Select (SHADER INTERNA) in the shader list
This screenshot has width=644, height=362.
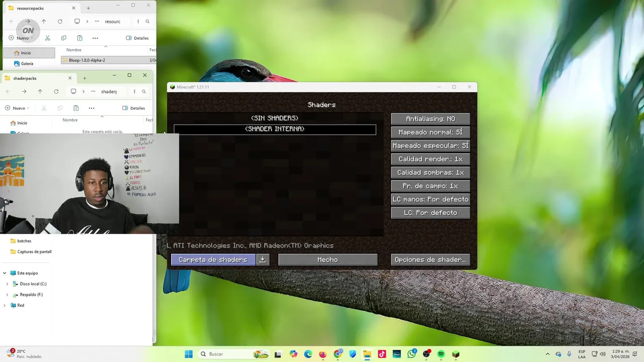(275, 129)
